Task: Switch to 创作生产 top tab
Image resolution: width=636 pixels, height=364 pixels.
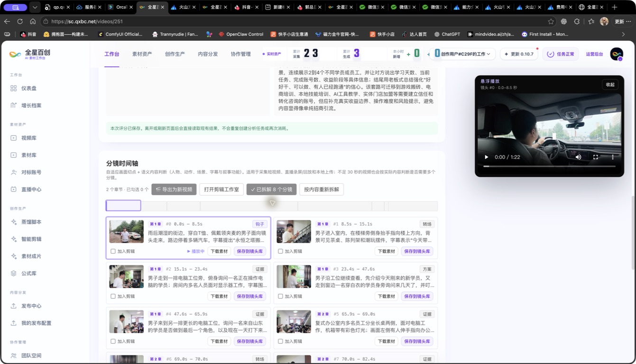Action: coord(175,54)
